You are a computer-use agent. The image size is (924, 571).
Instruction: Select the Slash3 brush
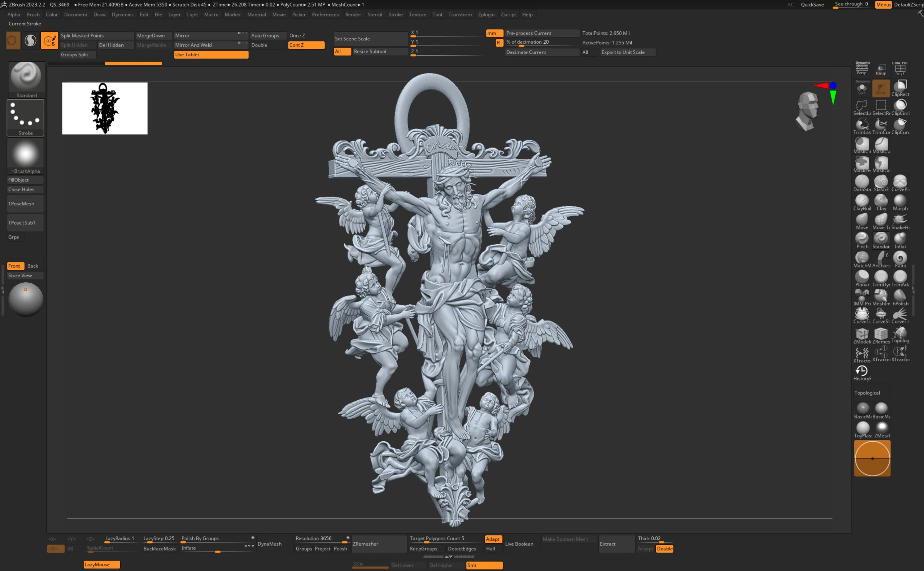[x=881, y=183]
